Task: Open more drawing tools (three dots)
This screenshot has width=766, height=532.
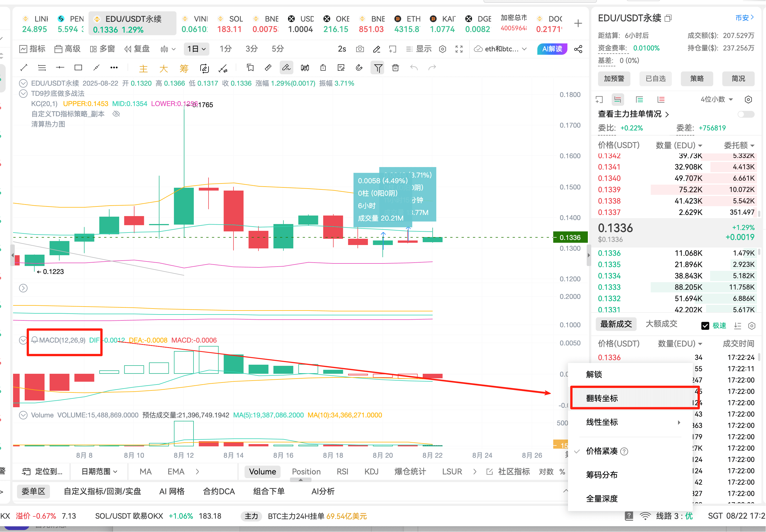Action: coord(114,68)
